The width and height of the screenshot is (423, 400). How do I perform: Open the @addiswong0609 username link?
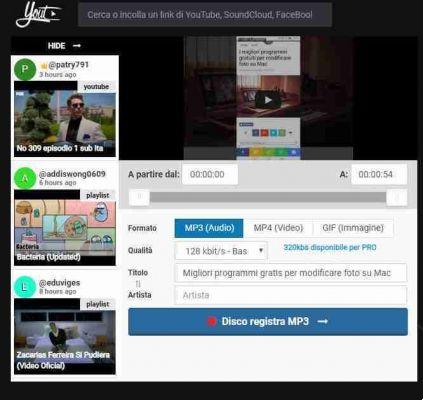pyautogui.click(x=72, y=174)
